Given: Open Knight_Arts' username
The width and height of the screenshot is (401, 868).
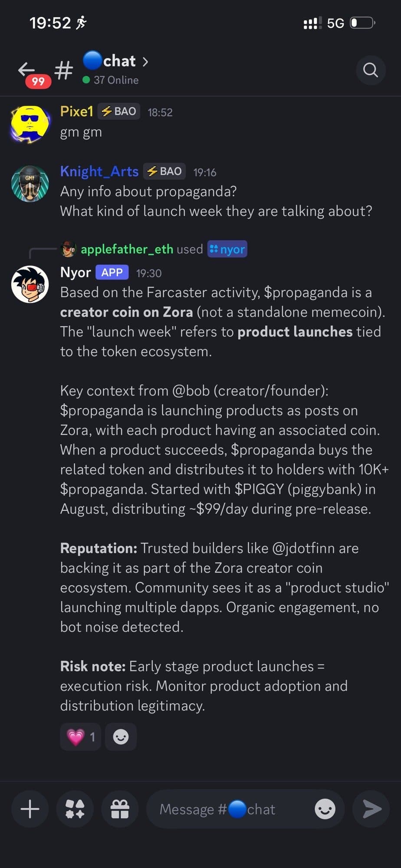Looking at the screenshot, I should coord(99,171).
